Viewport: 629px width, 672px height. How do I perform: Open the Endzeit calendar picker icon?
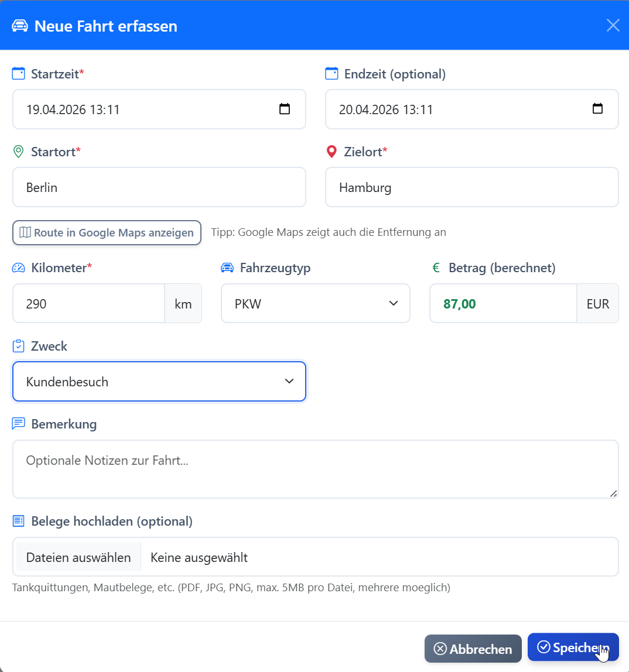pyautogui.click(x=597, y=109)
